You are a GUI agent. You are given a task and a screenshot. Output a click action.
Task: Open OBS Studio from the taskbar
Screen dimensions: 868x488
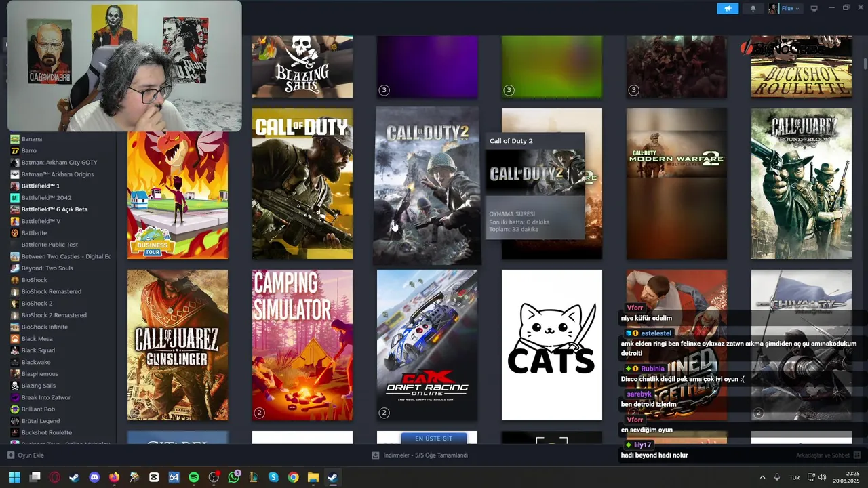pos(214,477)
